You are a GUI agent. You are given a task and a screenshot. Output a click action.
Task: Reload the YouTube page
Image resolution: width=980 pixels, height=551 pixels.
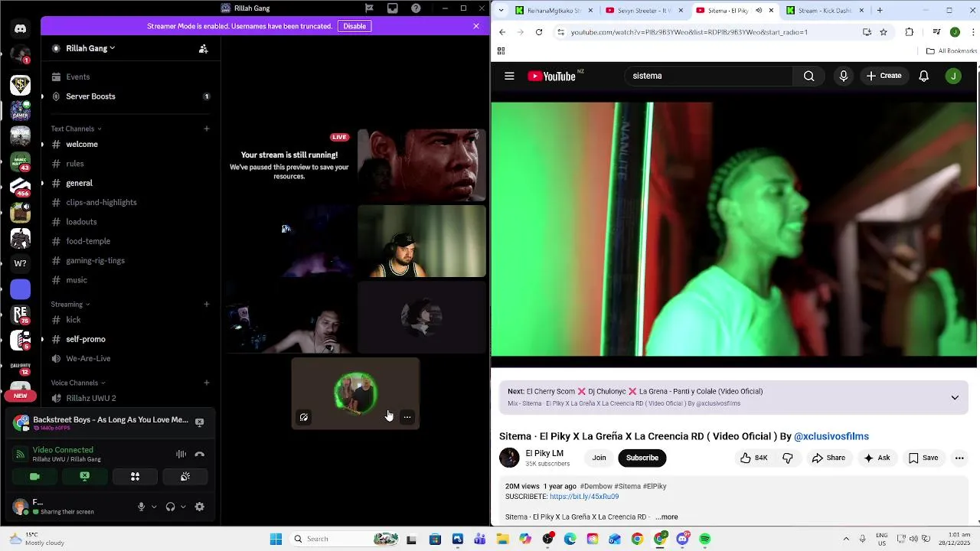pyautogui.click(x=539, y=32)
